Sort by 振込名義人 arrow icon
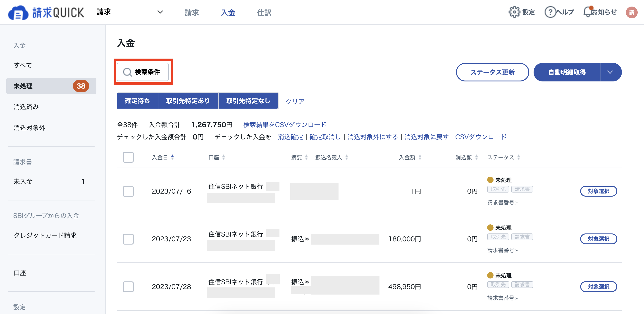Viewport: 644px width, 314px height. [x=347, y=157]
